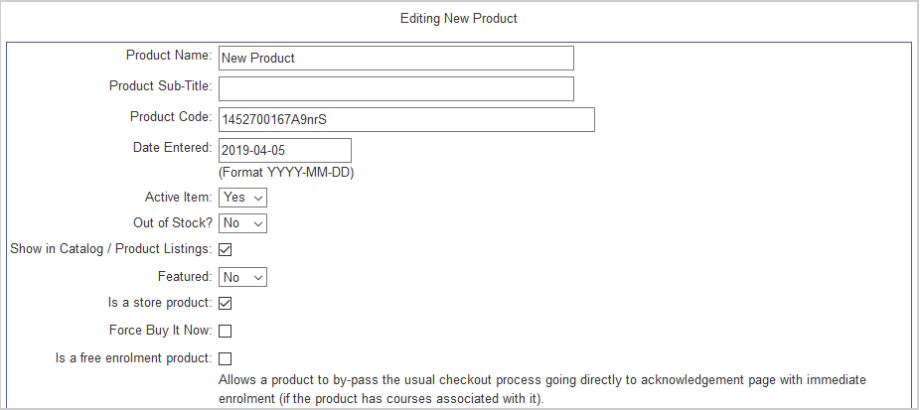Click the free enrolment description paragraph
Image resolution: width=920 pixels, height=410 pixels.
pyautogui.click(x=542, y=389)
